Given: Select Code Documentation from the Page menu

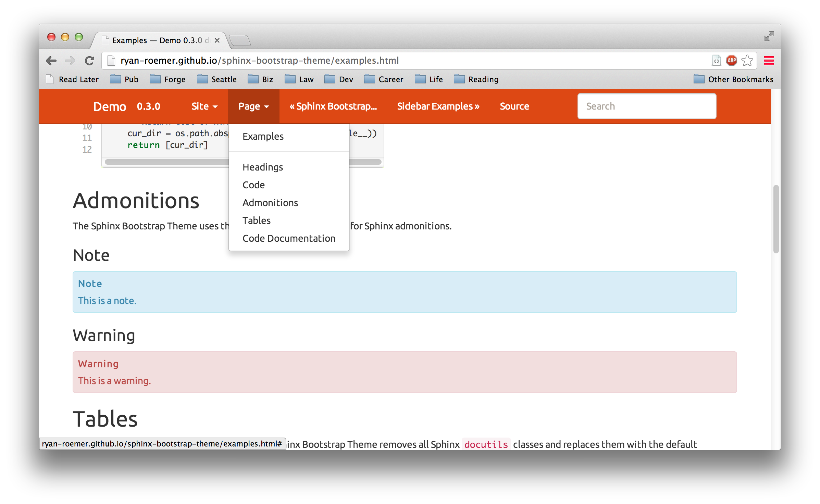Looking at the screenshot, I should click(x=289, y=238).
